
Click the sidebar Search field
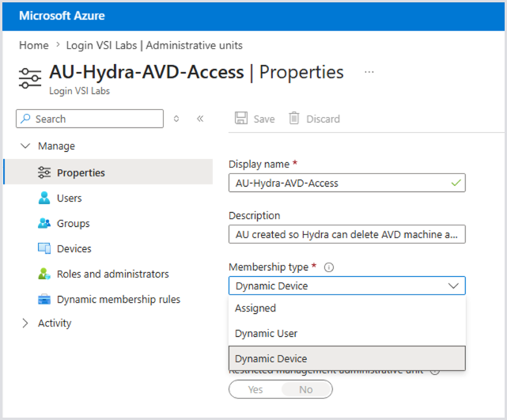click(x=89, y=119)
